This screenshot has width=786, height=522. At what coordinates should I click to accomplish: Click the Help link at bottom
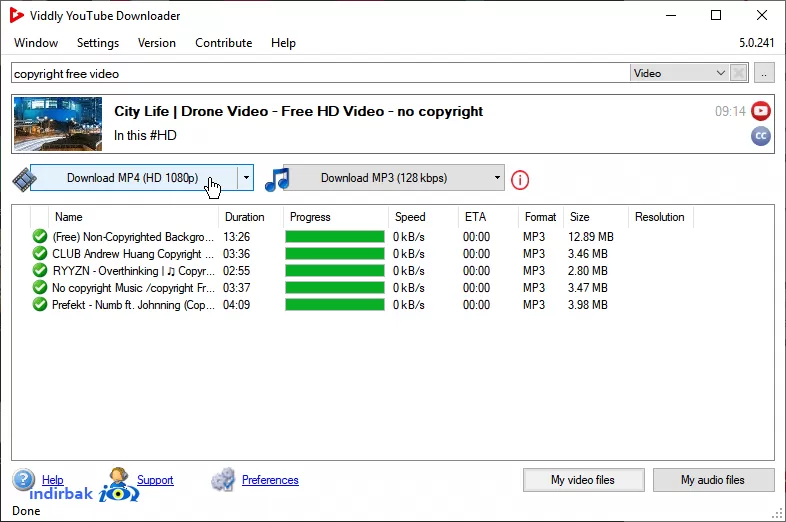[53, 480]
